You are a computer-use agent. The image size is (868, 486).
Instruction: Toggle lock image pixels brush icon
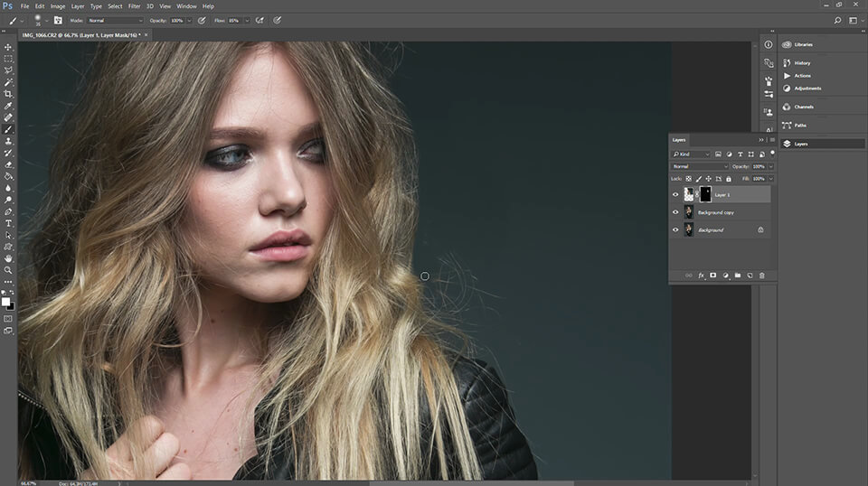[699, 179]
